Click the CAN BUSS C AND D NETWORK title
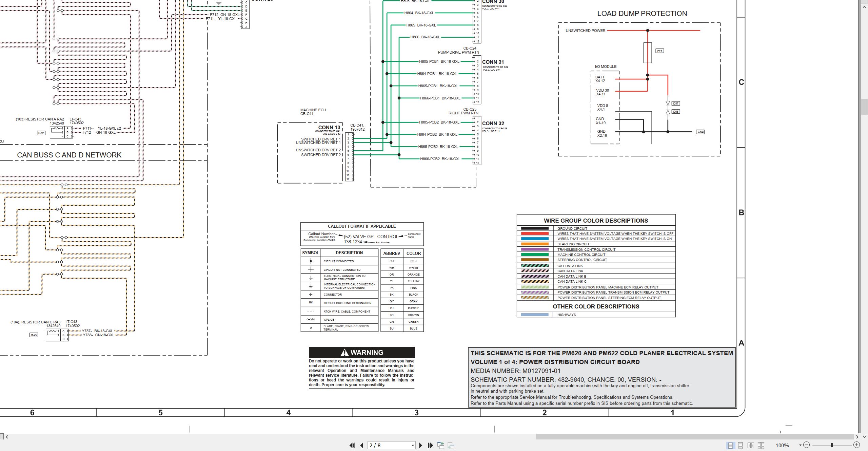Screen dimensions: 868x451 click(x=69, y=155)
